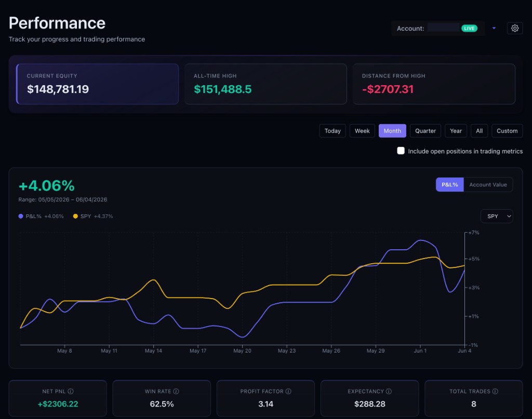Click the All-Time High value $151,488.5
Screen dimensions: 532x419
point(222,89)
